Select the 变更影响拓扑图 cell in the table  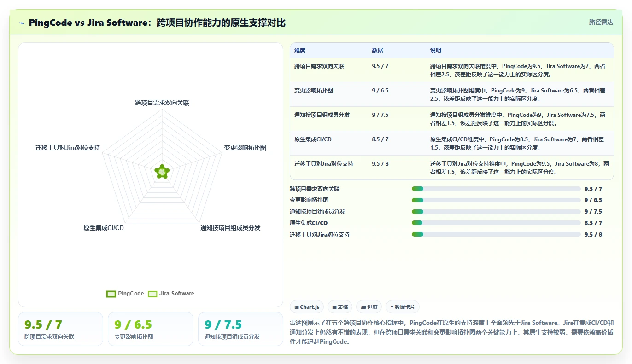[x=314, y=91]
